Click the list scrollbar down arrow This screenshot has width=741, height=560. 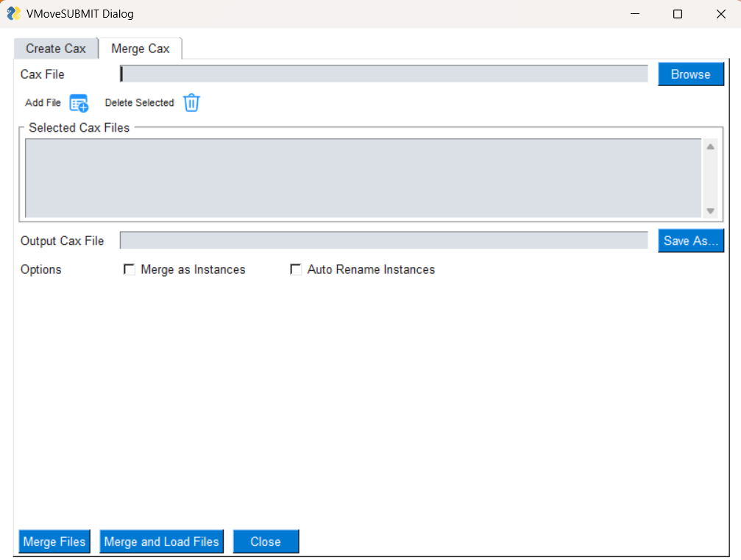coord(710,210)
